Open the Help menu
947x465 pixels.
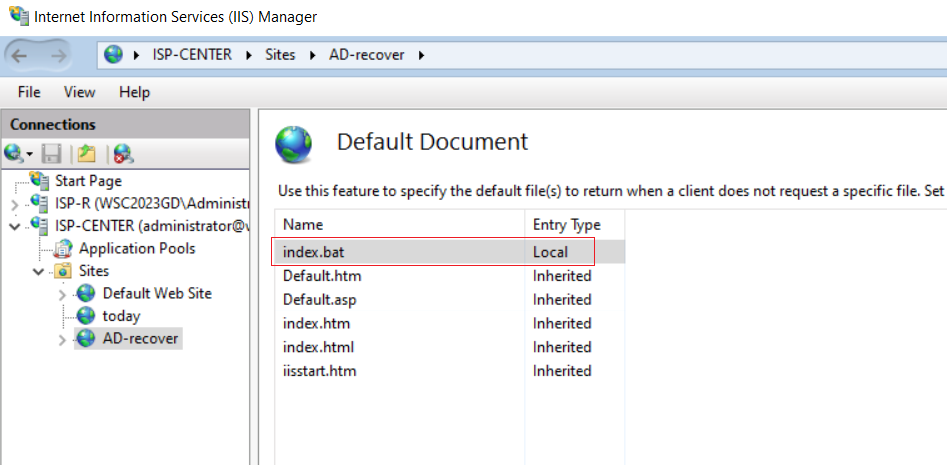tap(135, 92)
